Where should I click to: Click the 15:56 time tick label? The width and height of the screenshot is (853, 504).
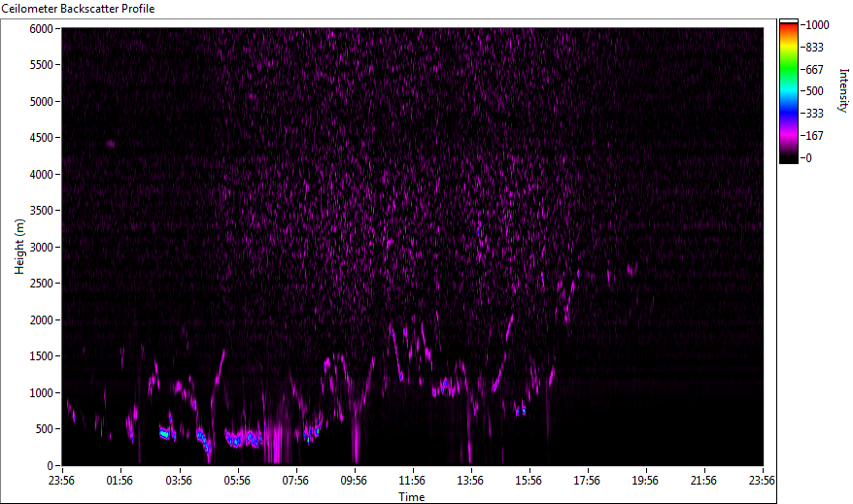tap(529, 481)
